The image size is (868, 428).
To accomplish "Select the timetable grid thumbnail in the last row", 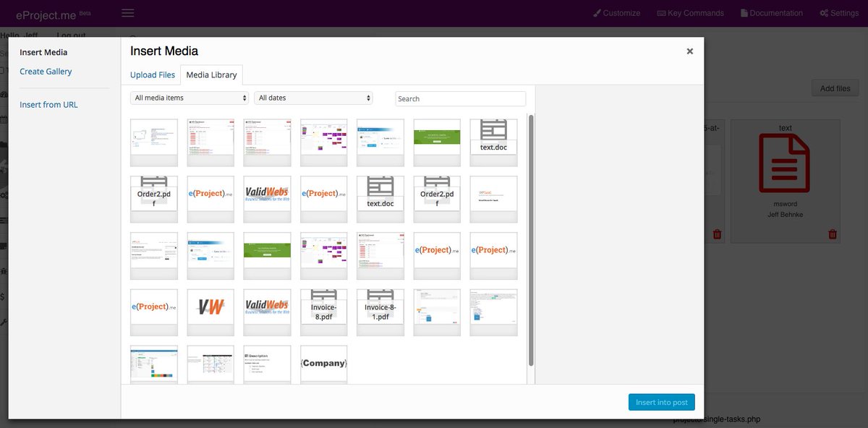I will pos(210,364).
